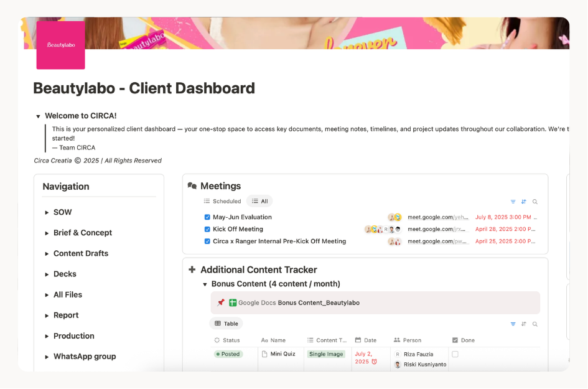Open the Meetings filter icon
Screen dimensions: 588x389
(513, 202)
